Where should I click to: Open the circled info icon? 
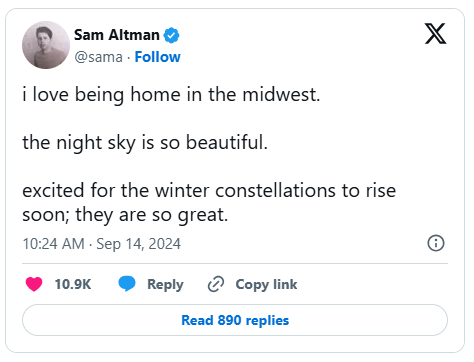(436, 243)
